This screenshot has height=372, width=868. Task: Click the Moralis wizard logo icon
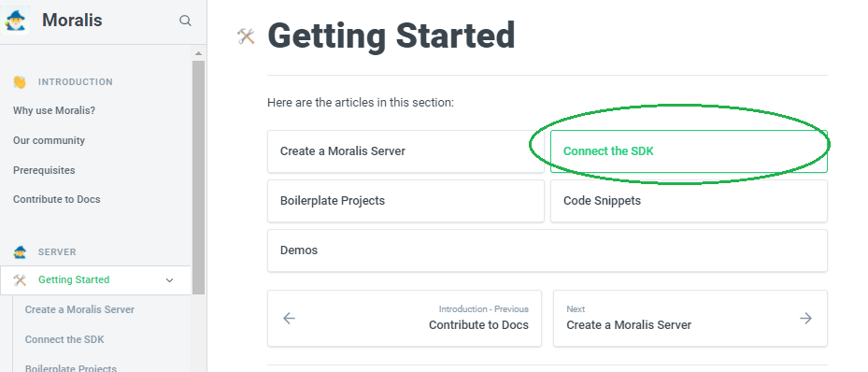(15, 21)
